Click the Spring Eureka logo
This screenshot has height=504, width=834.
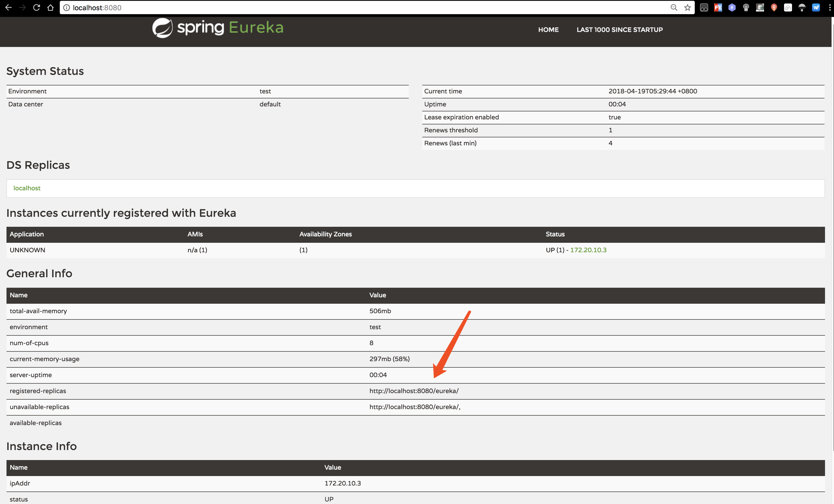tap(218, 28)
